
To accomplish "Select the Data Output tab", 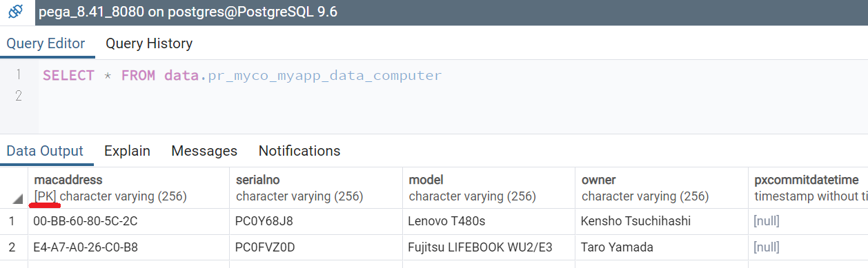I will coord(45,151).
